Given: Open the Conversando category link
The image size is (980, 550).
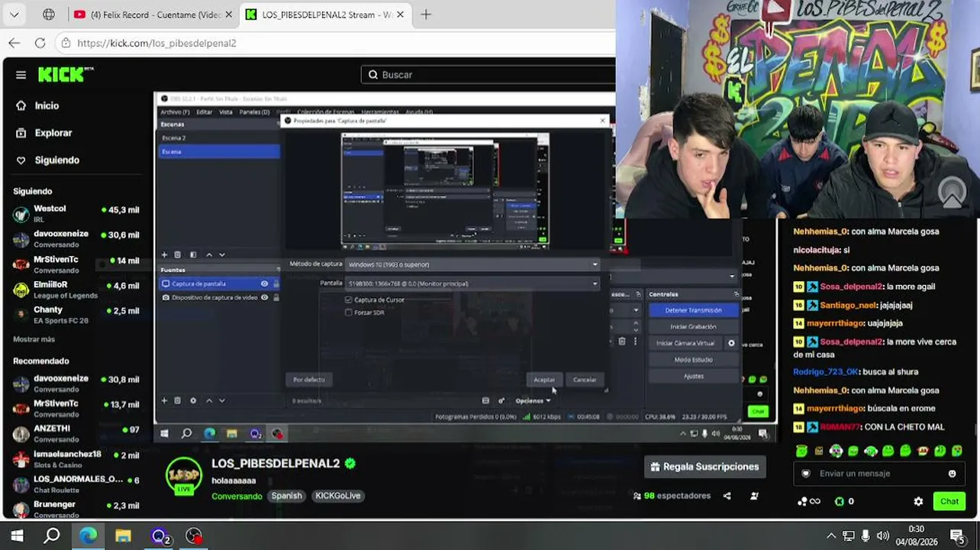Looking at the screenshot, I should point(237,496).
